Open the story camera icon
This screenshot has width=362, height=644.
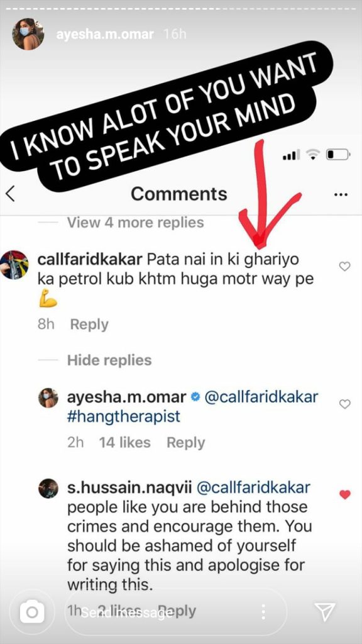coord(32,613)
